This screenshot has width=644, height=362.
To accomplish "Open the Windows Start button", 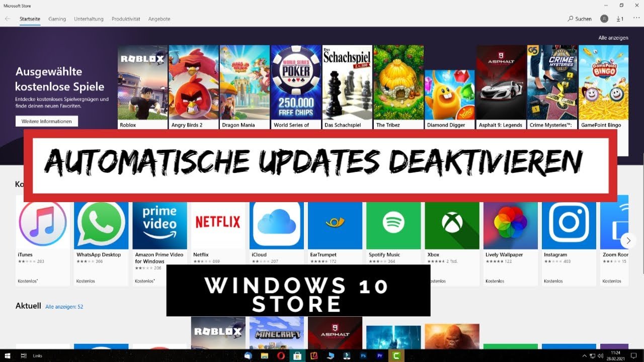I will [x=8, y=355].
